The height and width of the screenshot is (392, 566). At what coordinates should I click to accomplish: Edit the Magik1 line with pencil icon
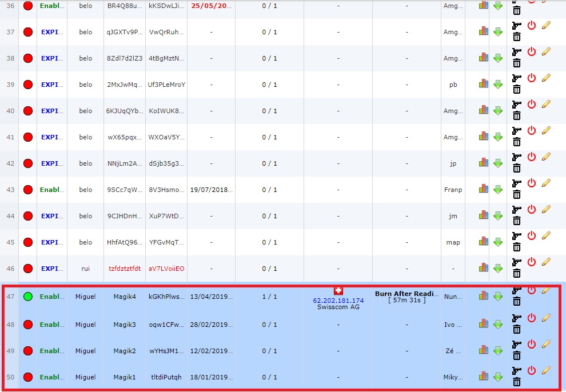pos(546,371)
